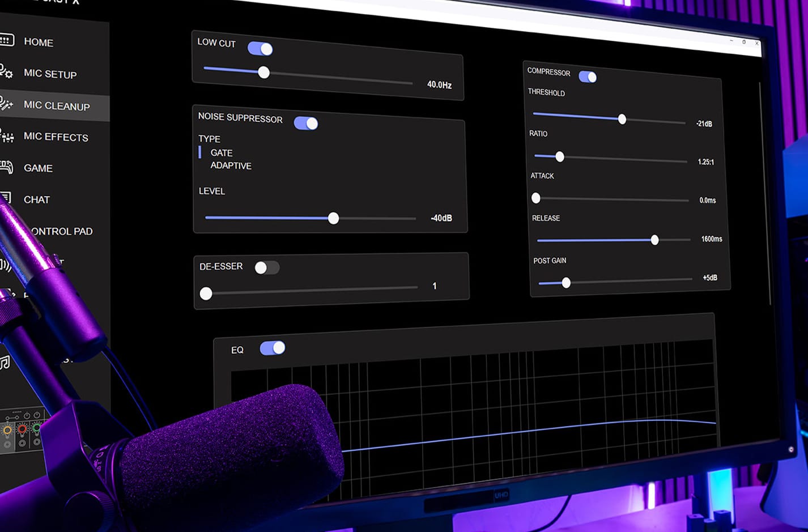Image resolution: width=808 pixels, height=532 pixels.
Task: Click the -21dB Threshold value
Action: click(704, 124)
